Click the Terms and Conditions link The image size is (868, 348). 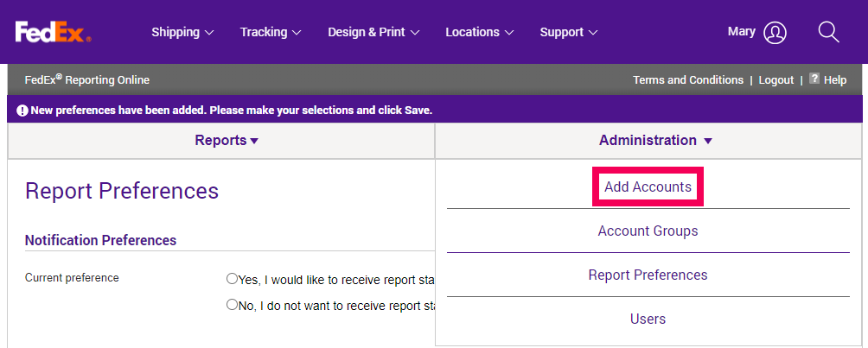tap(688, 80)
